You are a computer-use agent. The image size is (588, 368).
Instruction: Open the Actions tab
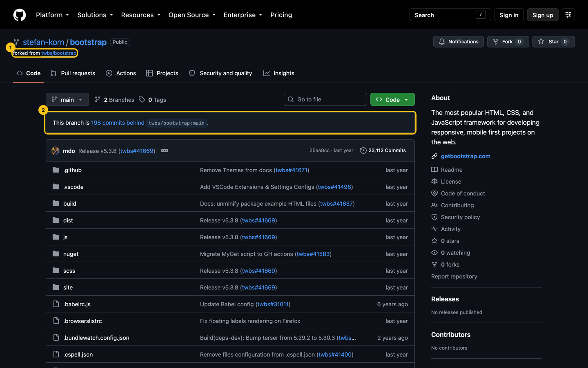pyautogui.click(x=121, y=73)
